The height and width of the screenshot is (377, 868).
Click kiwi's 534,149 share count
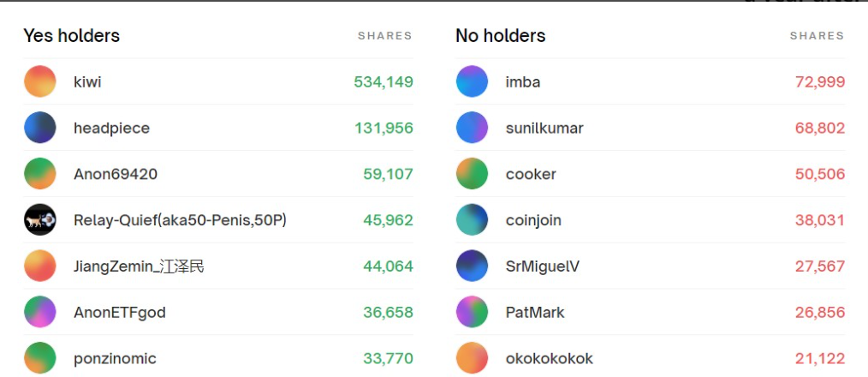pyautogui.click(x=383, y=82)
